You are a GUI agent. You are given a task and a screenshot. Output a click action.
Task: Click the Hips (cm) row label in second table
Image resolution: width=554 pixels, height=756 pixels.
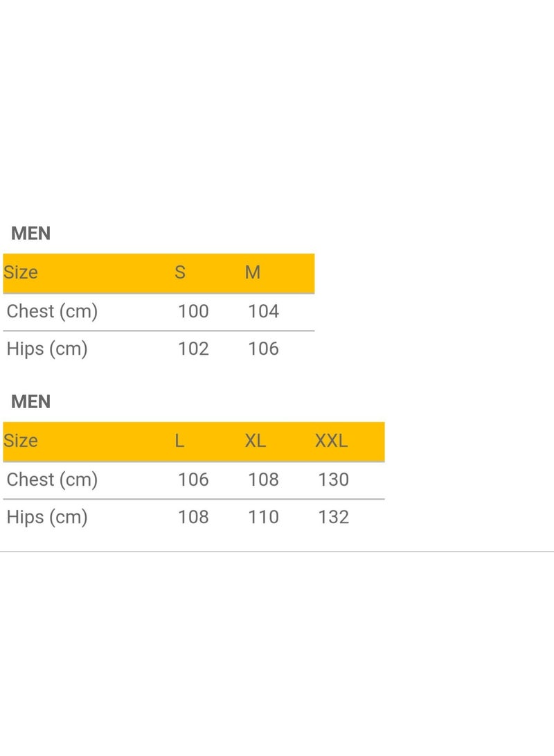tap(47, 517)
